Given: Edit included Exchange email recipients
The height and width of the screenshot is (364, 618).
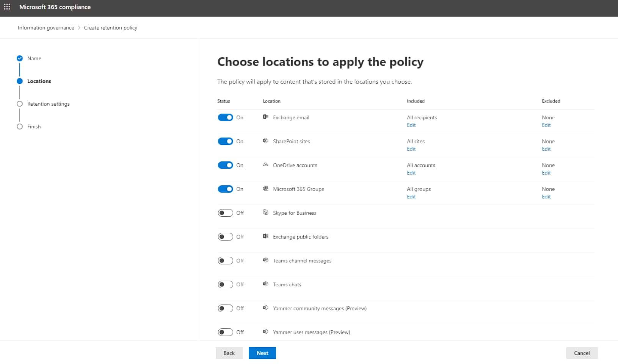Looking at the screenshot, I should pyautogui.click(x=411, y=125).
